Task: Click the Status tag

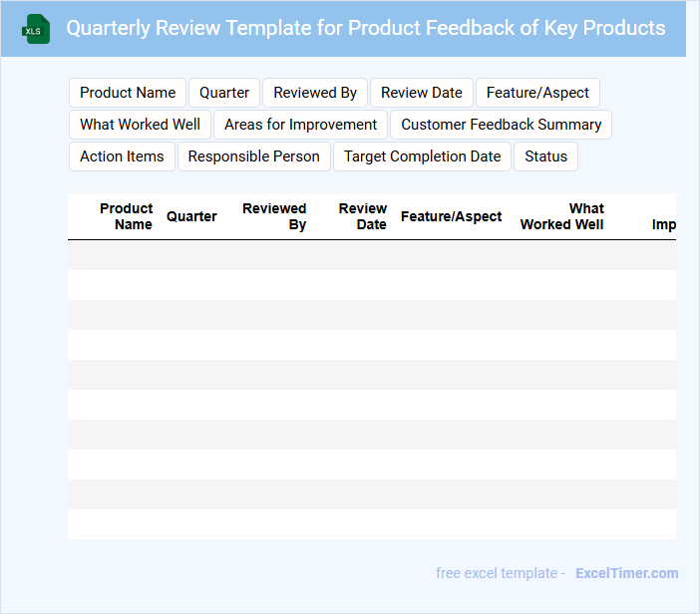Action: [x=545, y=156]
